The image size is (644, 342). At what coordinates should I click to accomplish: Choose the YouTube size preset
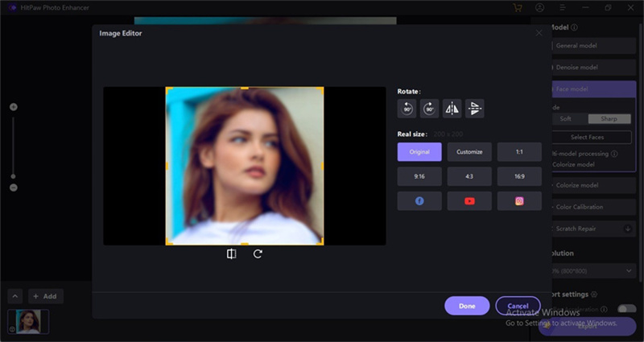point(469,201)
